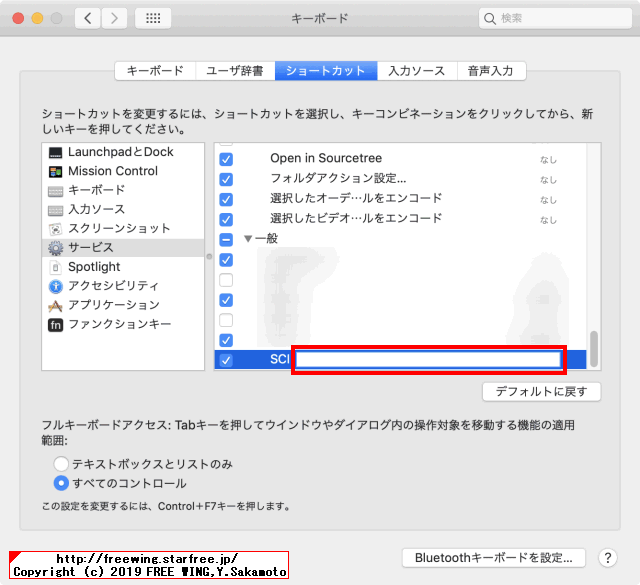Click the 検索 search field
This screenshot has width=640, height=585.
[x=555, y=18]
